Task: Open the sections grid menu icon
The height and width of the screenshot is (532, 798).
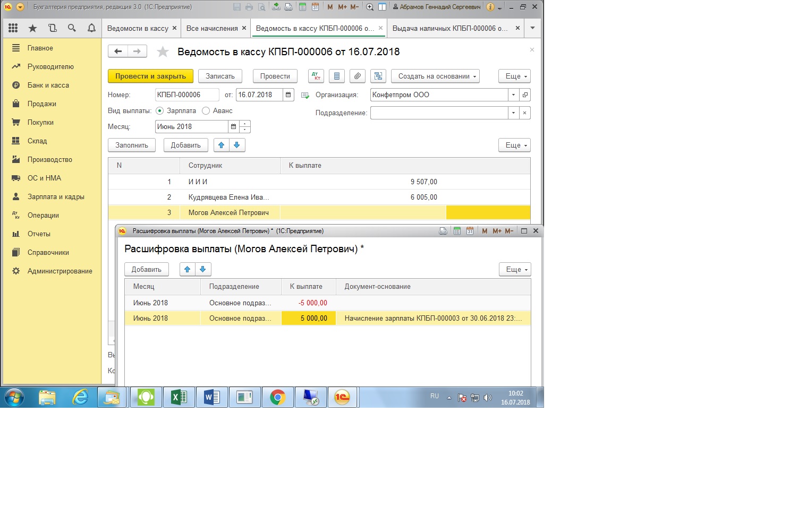Action: click(13, 28)
